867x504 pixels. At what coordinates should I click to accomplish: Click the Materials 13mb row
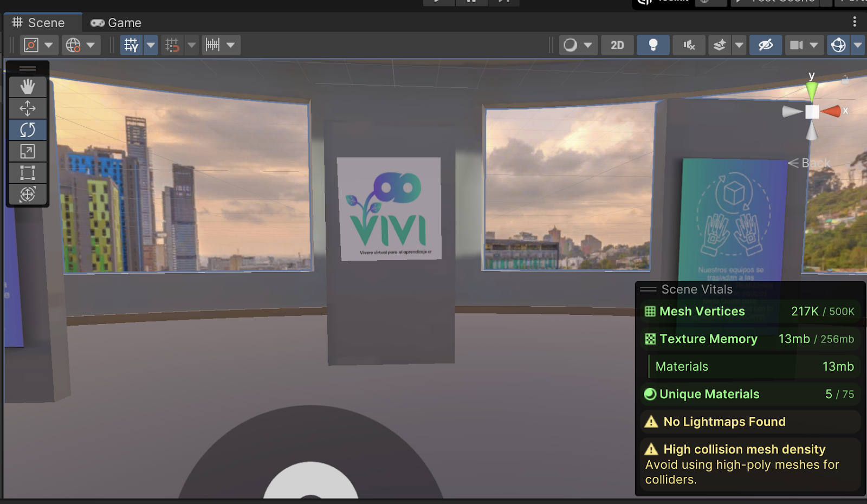coord(754,367)
